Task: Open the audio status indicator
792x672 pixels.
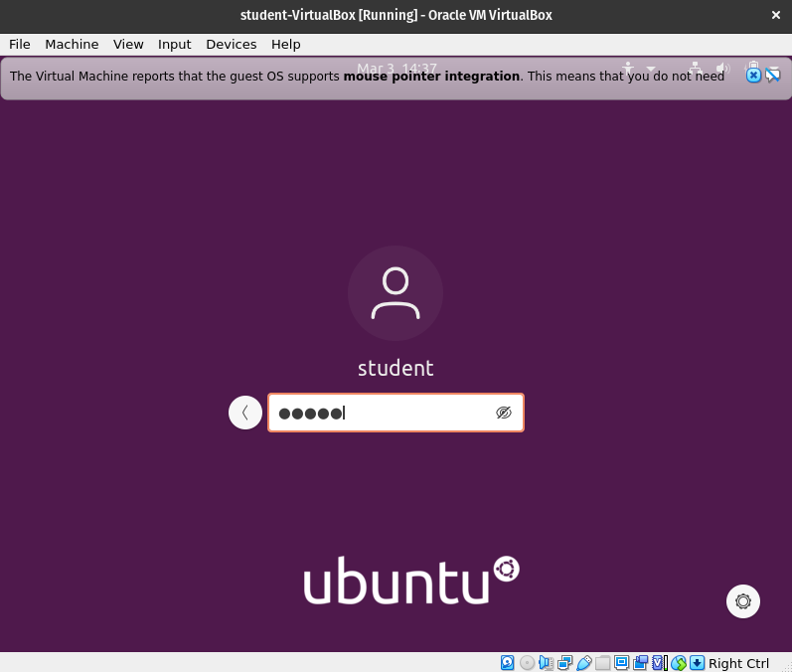Action: (x=546, y=663)
